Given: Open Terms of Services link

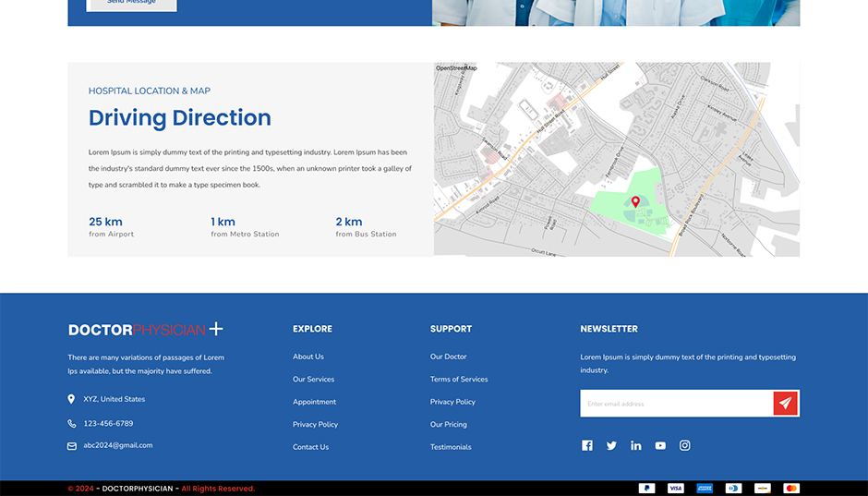Looking at the screenshot, I should [x=459, y=380].
